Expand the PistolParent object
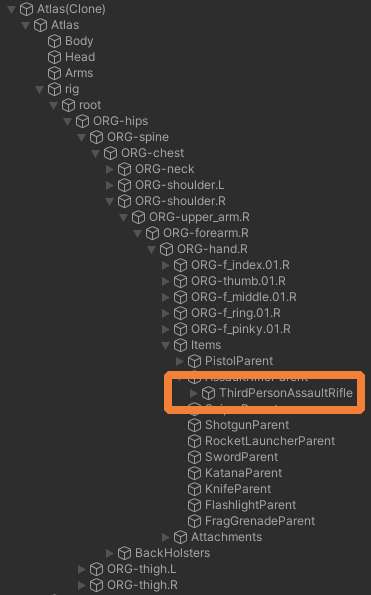 (180, 361)
